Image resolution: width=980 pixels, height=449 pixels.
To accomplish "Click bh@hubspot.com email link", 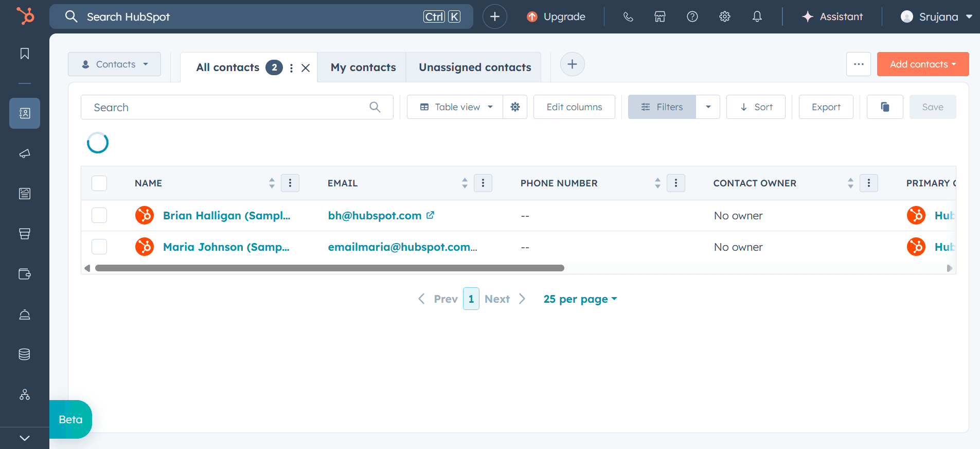I will (375, 216).
